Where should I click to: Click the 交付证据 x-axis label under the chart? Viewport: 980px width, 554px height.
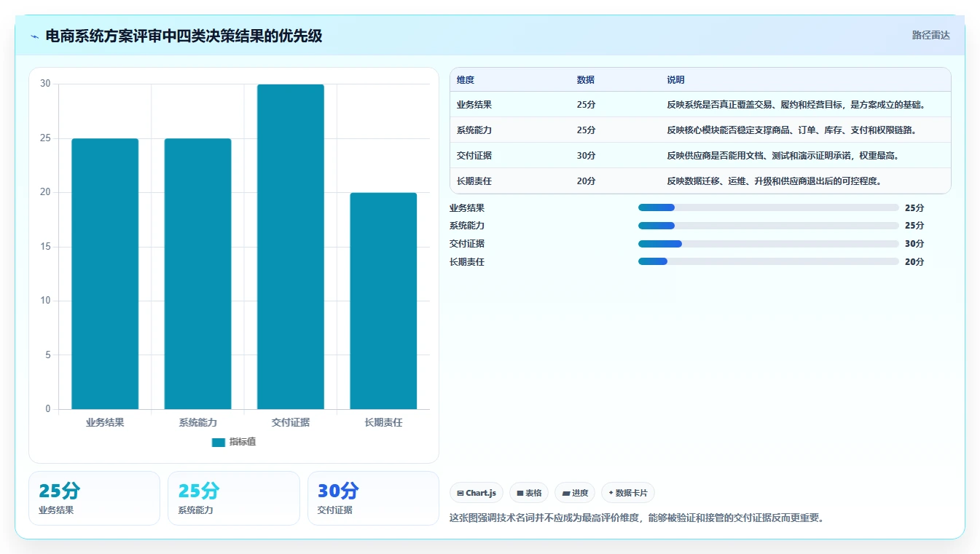291,422
